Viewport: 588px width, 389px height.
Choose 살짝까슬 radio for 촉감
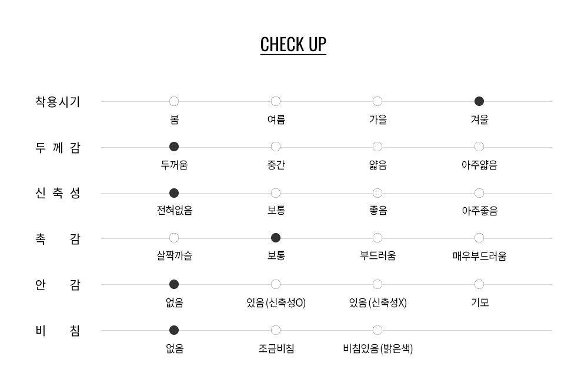(174, 238)
